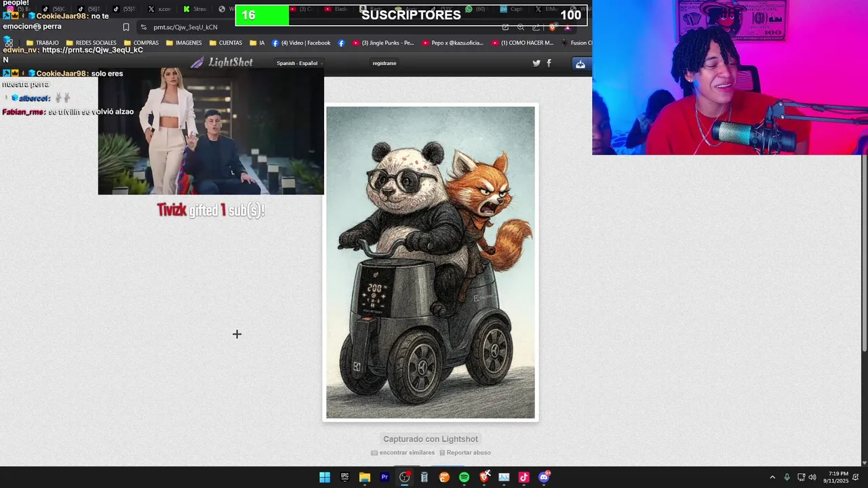Click the Reportar abuso link
The image size is (868, 488).
tap(465, 453)
